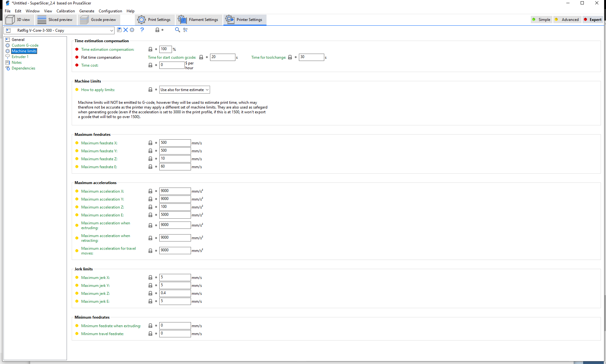Screen dimensions: 606x364
Task: Open the How to apply limits dropdown
Action: tap(184, 90)
